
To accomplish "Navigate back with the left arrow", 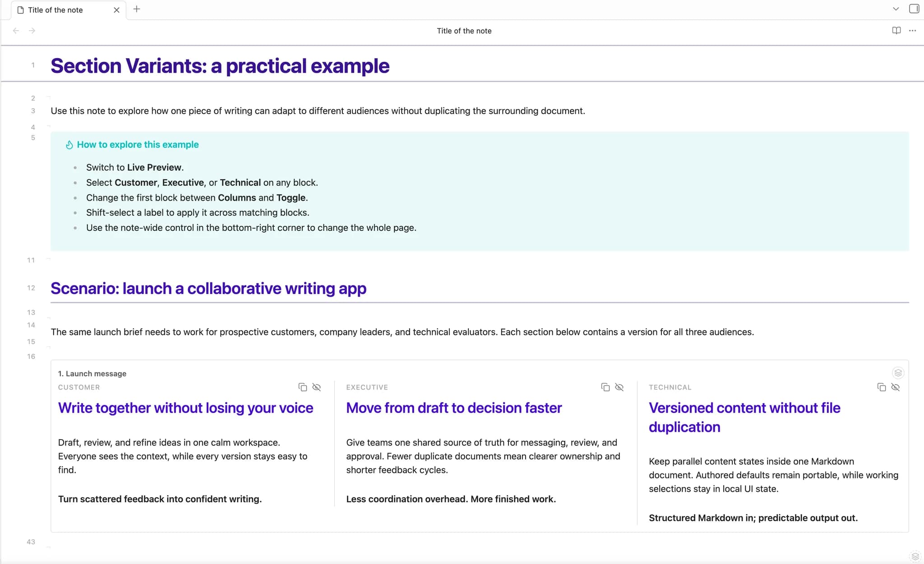I will point(16,31).
